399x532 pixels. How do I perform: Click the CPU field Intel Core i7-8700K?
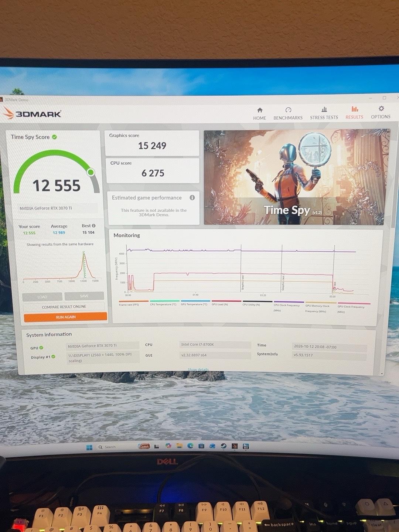(x=215, y=344)
